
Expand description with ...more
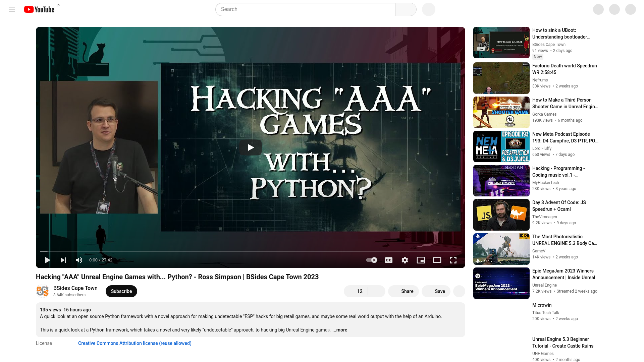click(x=340, y=330)
